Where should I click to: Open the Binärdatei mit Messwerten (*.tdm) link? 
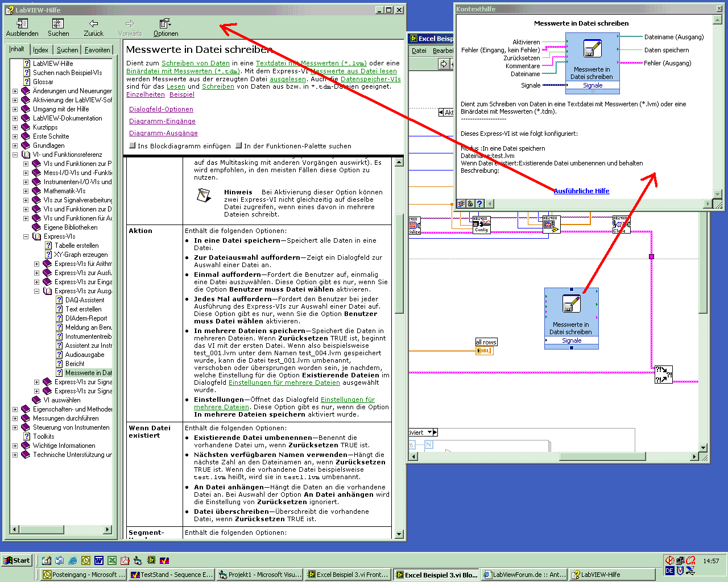[x=183, y=71]
